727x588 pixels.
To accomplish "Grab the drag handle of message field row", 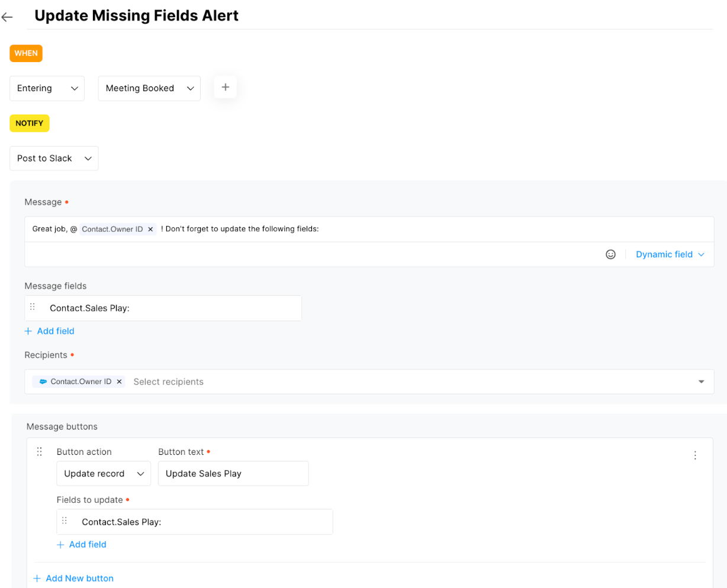I will point(33,308).
